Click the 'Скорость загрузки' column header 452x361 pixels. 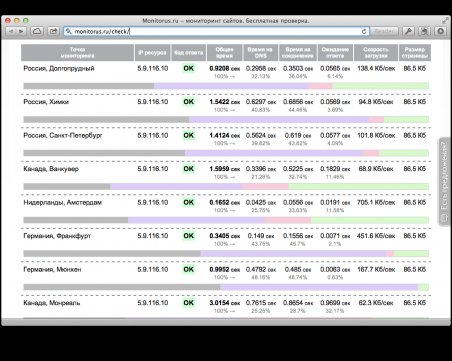(376, 53)
